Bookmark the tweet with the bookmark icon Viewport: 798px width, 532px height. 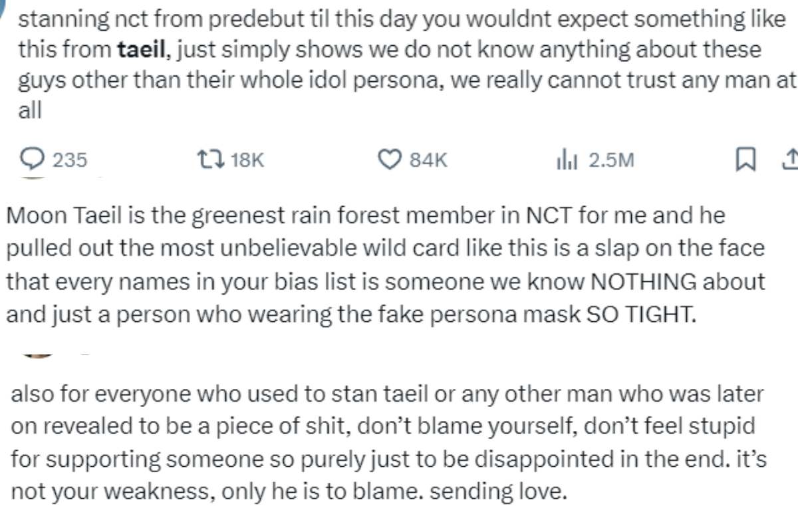[x=745, y=160]
